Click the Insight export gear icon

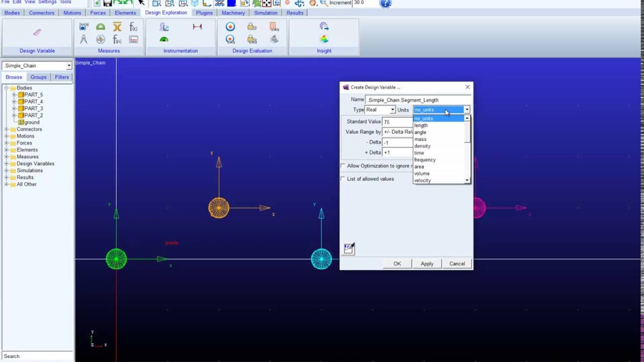(x=324, y=27)
